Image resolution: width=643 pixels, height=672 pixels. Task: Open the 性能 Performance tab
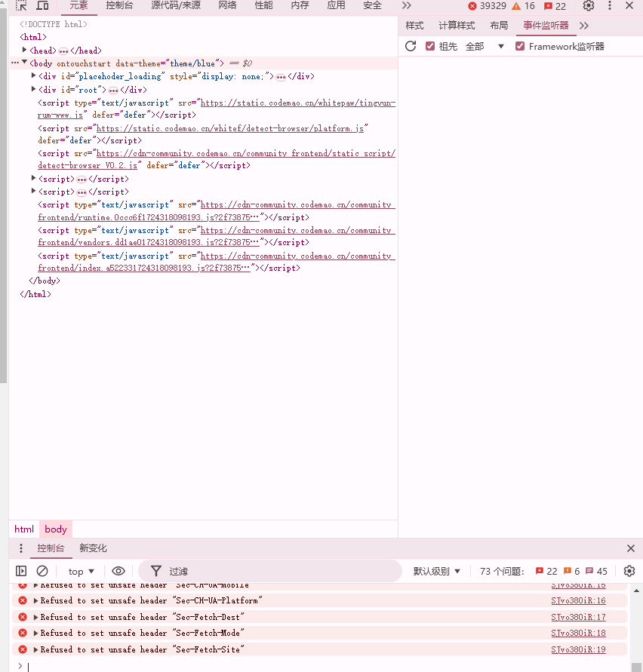click(x=264, y=5)
